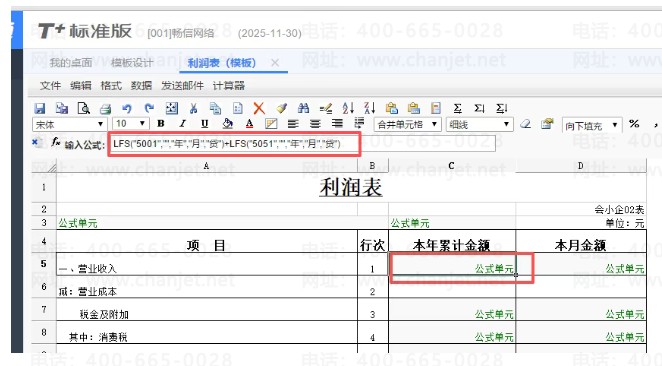Open print preview with the magnifier page icon
The width and height of the screenshot is (662, 366).
84,109
